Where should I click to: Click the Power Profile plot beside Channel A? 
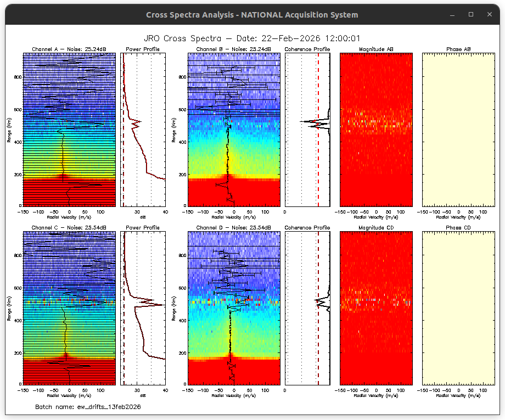[x=143, y=130]
